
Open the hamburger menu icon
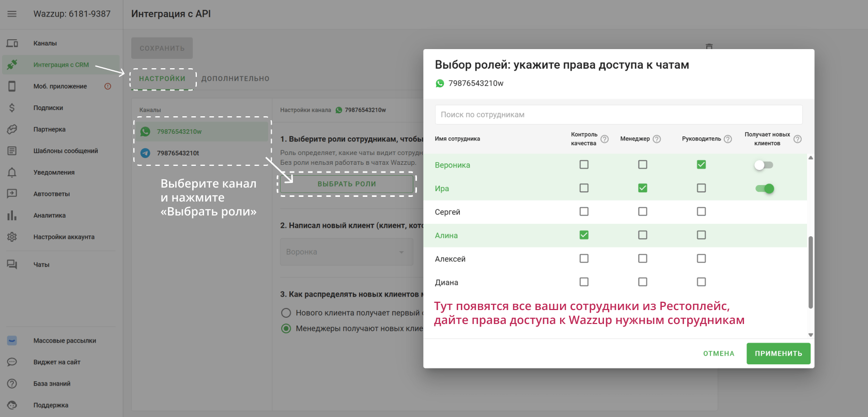coord(12,14)
